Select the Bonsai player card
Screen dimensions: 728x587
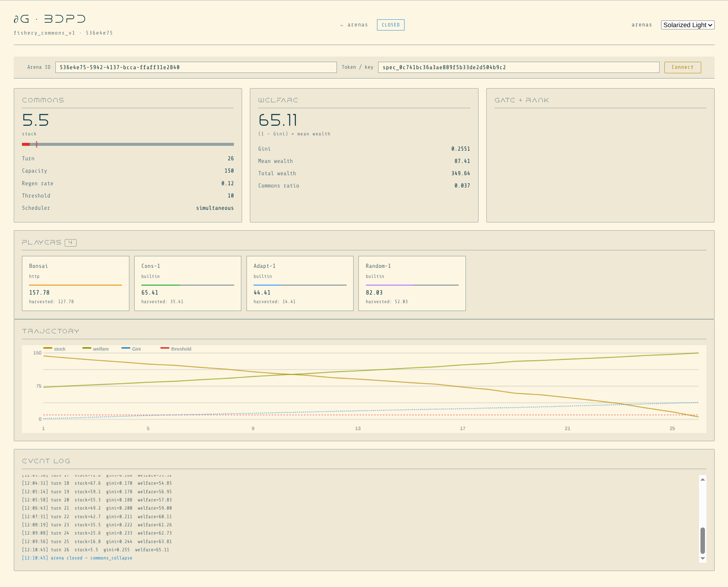pyautogui.click(x=75, y=283)
